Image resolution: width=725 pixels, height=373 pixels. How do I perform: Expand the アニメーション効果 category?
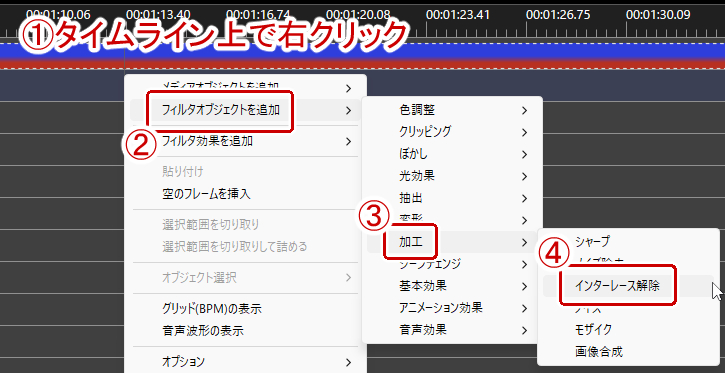[452, 308]
